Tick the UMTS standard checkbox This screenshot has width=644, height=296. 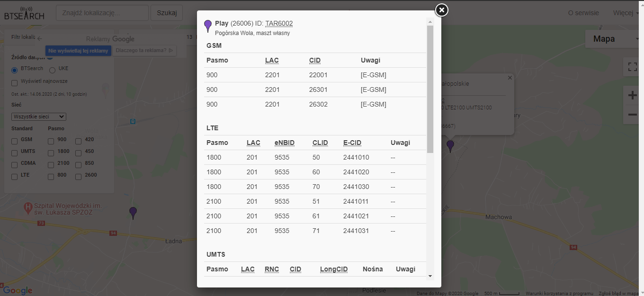(15, 153)
